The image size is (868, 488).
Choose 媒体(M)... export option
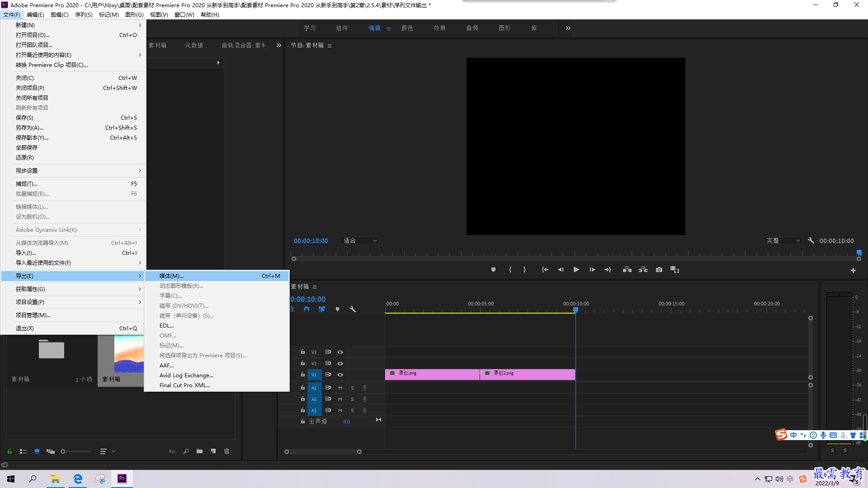click(217, 276)
